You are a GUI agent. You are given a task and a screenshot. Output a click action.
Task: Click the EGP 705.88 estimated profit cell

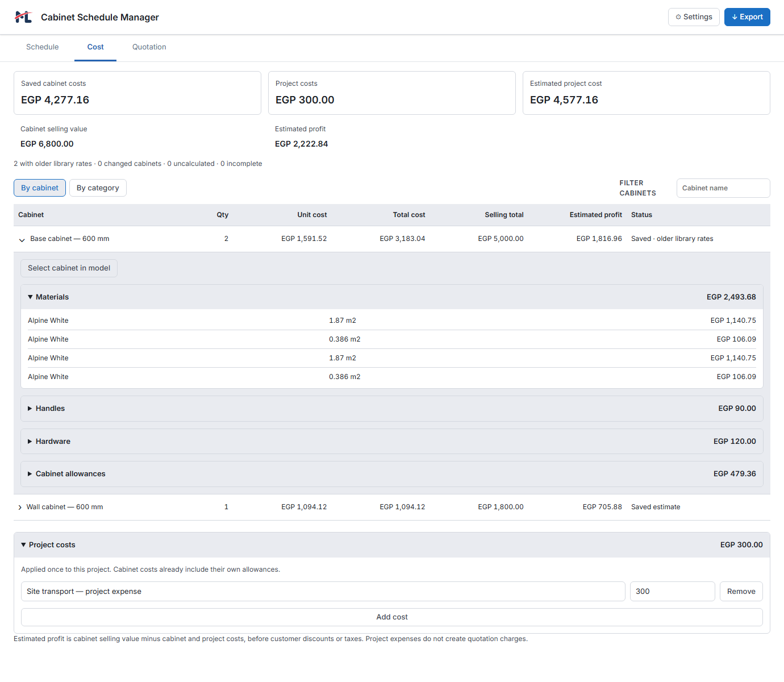pyautogui.click(x=602, y=507)
